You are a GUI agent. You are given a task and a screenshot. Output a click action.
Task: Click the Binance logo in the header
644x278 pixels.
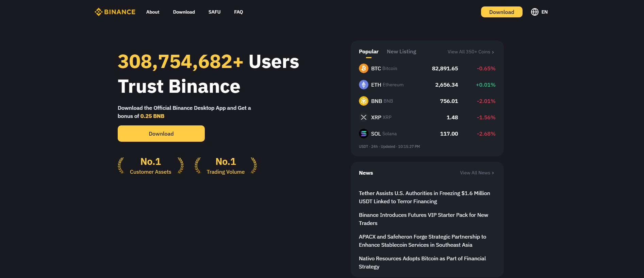click(115, 12)
